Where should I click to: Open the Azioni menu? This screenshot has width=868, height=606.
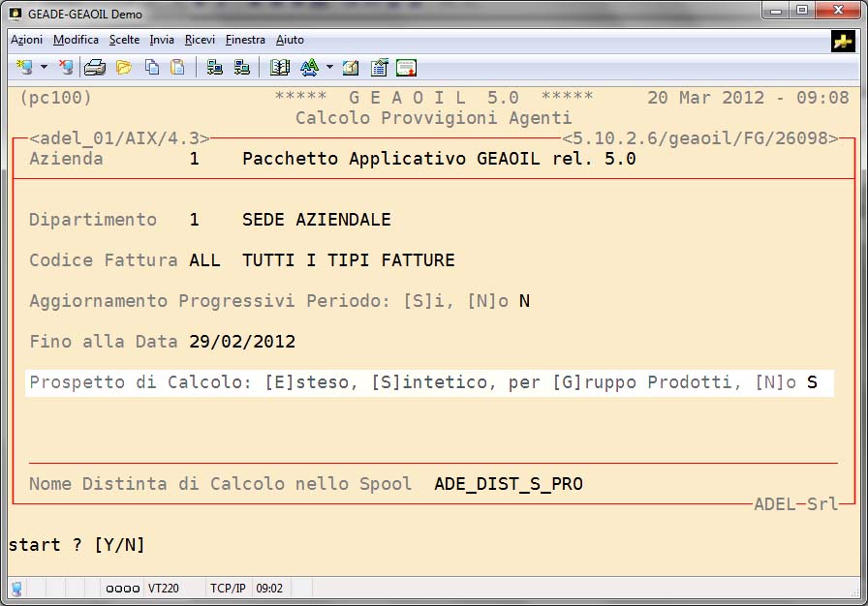pyautogui.click(x=26, y=40)
